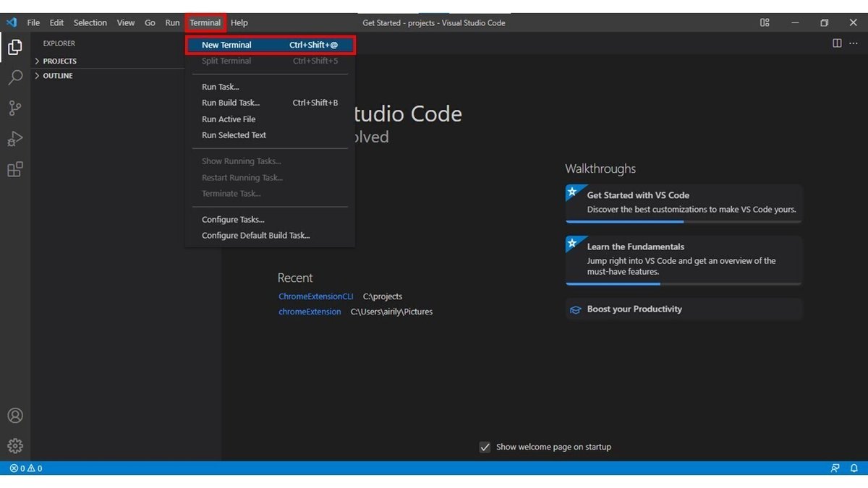Click the Customize Layout icon in title bar

(x=765, y=22)
